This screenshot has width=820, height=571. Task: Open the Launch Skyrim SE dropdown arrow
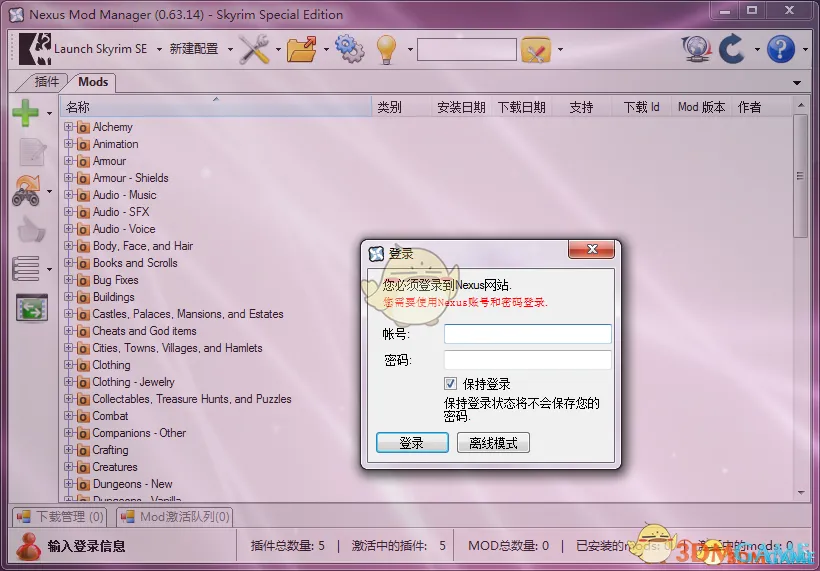coord(159,49)
